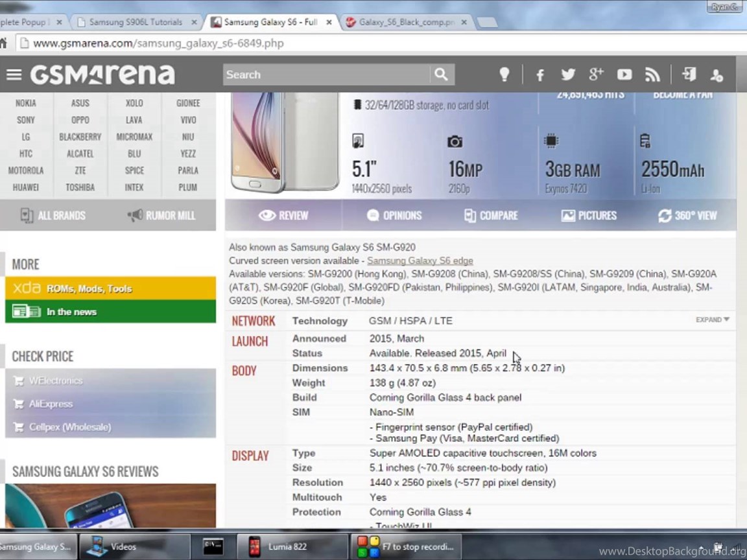Image resolution: width=747 pixels, height=560 pixels.
Task: Click the GSMArena logo
Action: click(102, 75)
